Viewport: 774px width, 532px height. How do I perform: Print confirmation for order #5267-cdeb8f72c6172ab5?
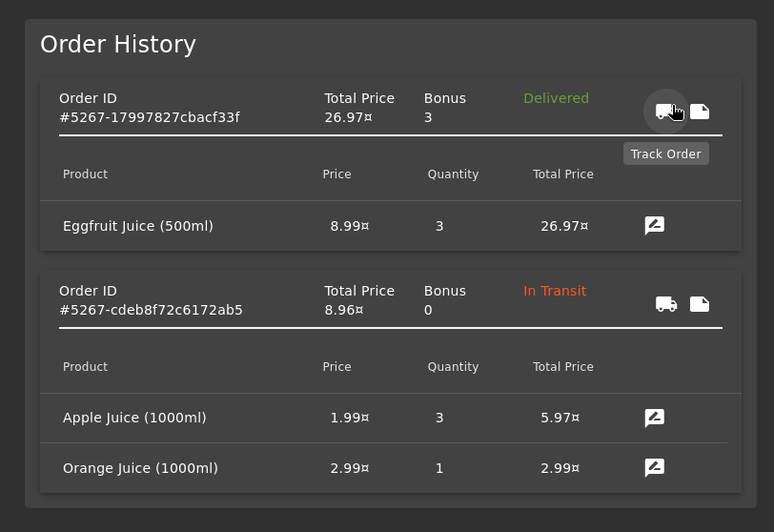[x=700, y=304]
